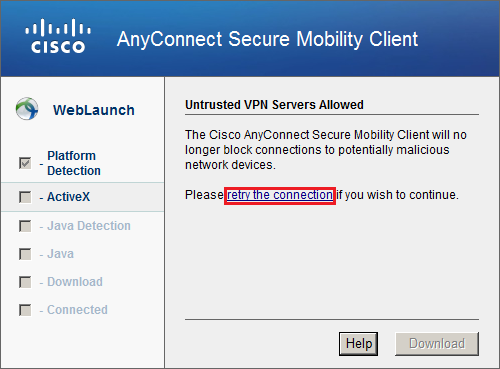The height and width of the screenshot is (369, 500).
Task: Toggle the Java step checkbox
Action: 25,254
